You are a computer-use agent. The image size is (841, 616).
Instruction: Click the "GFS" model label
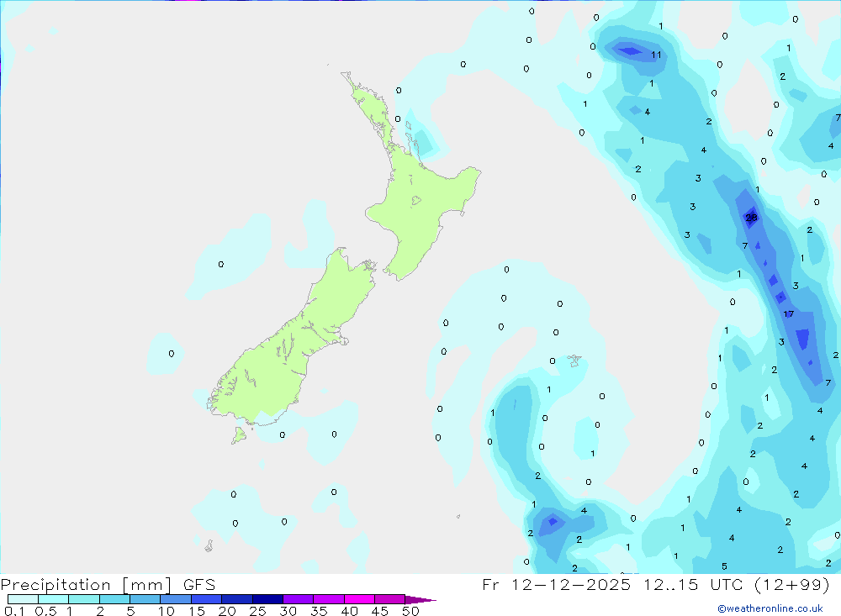point(199,584)
